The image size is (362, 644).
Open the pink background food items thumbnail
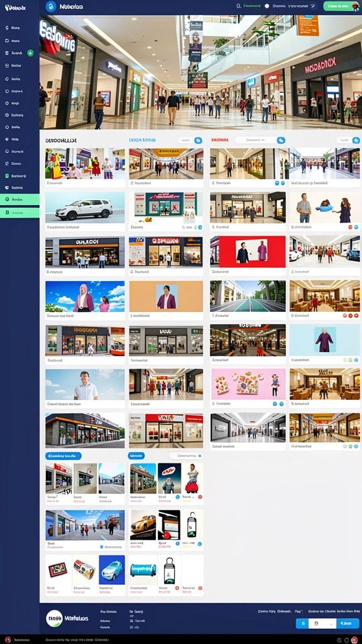coord(248,384)
